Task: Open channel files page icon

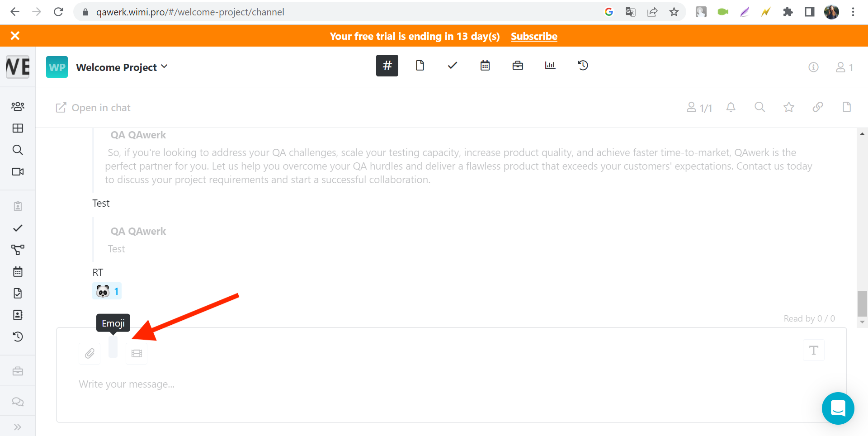Action: click(x=847, y=107)
